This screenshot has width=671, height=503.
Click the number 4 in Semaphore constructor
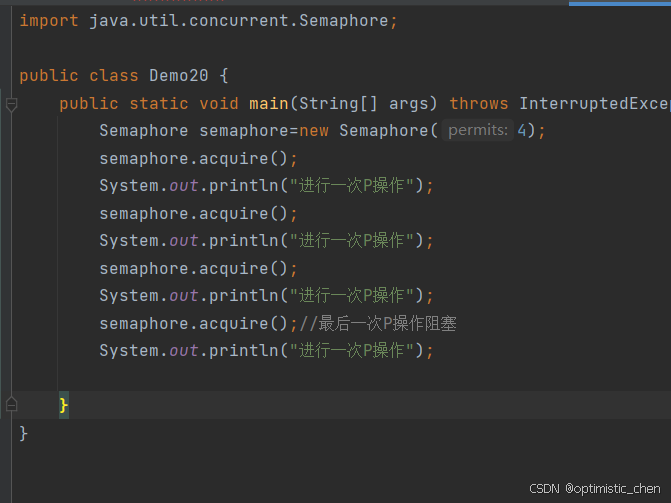pyautogui.click(x=521, y=131)
